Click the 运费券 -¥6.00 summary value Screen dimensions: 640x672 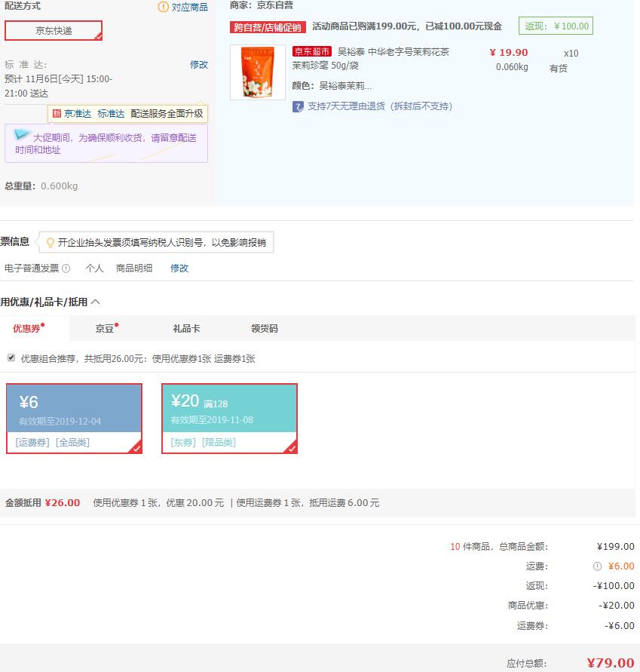click(x=620, y=625)
